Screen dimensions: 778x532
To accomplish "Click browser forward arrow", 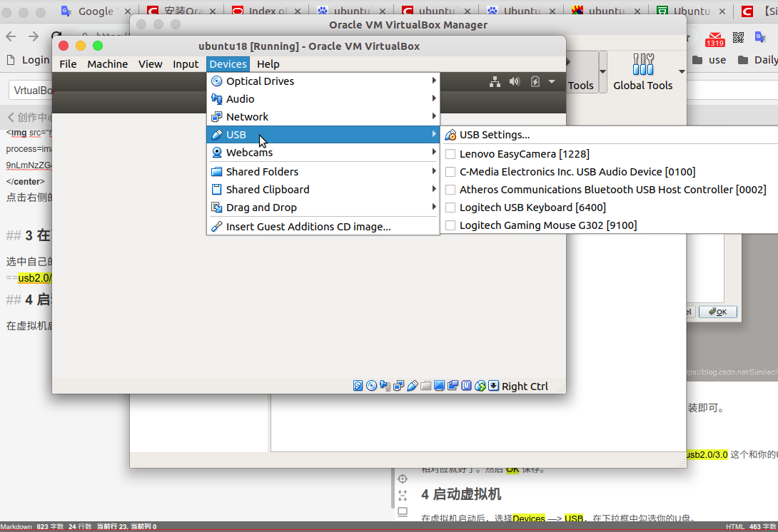I will click(x=34, y=36).
